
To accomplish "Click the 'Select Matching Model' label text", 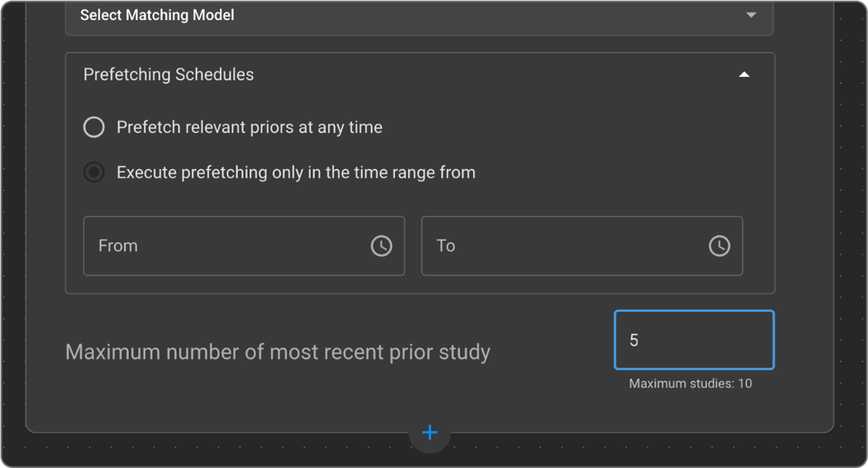I will 157,15.
